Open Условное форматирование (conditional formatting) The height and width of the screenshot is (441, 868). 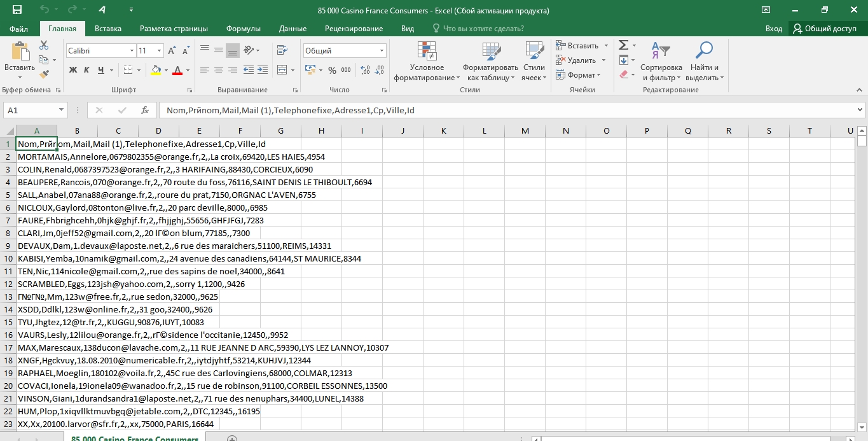pos(427,62)
